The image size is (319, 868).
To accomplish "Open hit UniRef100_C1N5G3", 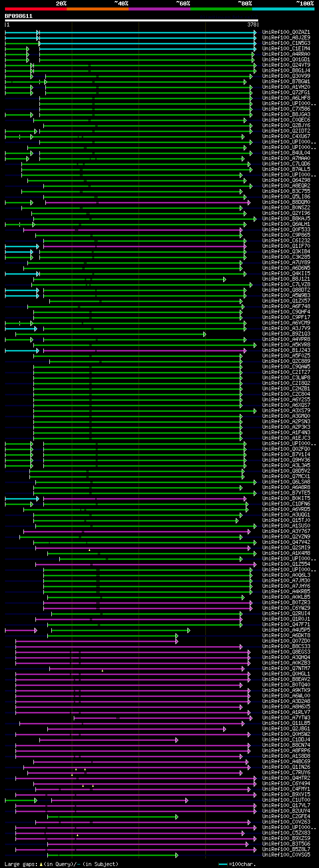I will [x=286, y=43].
